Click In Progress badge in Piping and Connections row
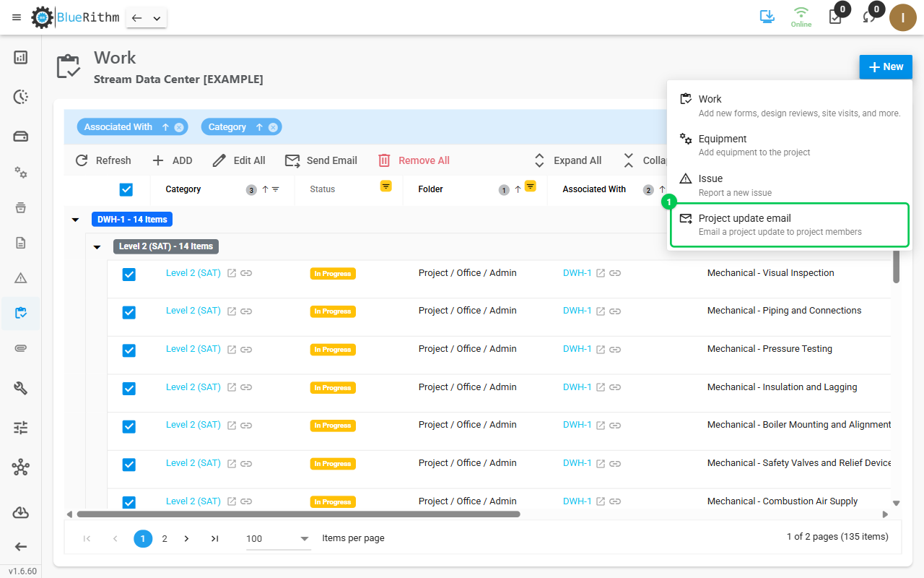 click(x=333, y=311)
